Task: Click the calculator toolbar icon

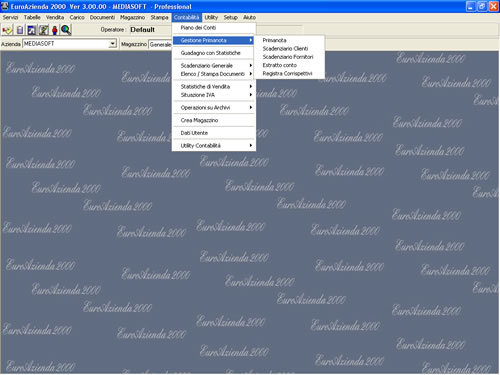Action: (x=20, y=30)
